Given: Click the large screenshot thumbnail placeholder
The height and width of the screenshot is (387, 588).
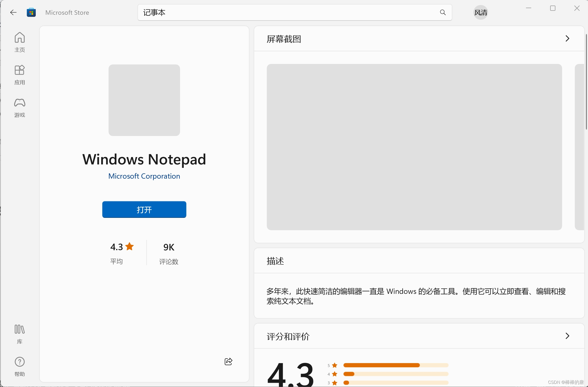Looking at the screenshot, I should tap(414, 147).
